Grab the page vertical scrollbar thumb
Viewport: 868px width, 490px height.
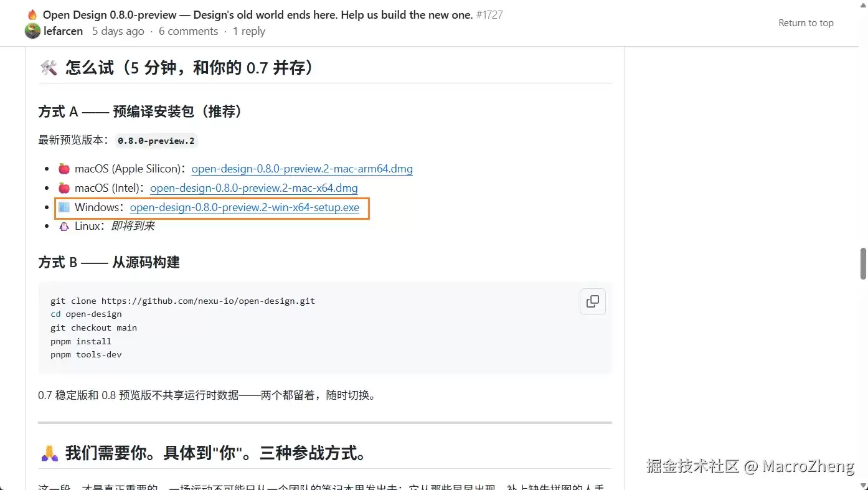pos(863,263)
